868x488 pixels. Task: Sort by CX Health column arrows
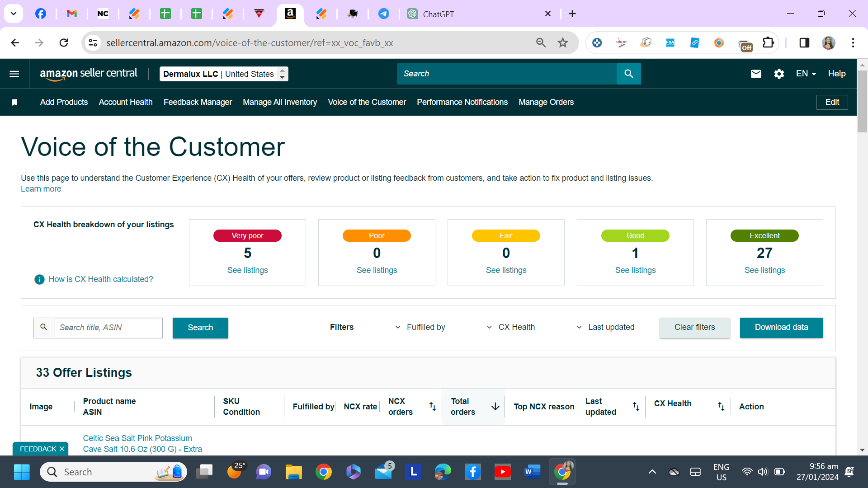pos(721,407)
